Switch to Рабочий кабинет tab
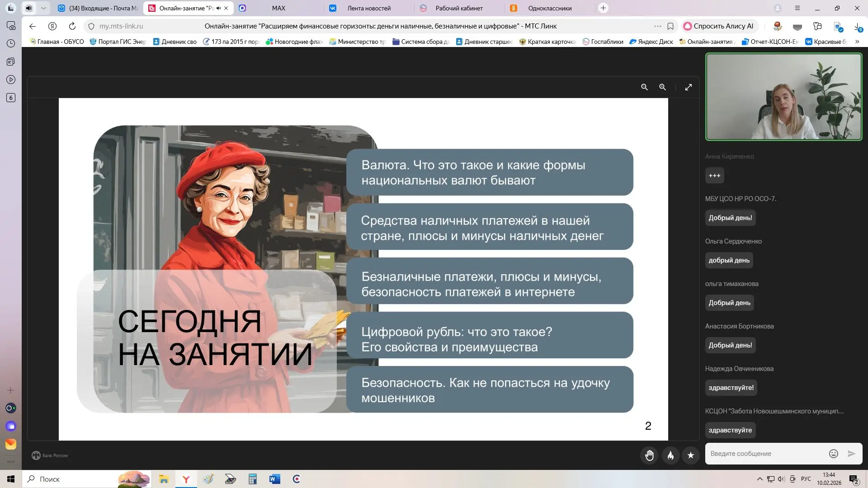 point(459,8)
